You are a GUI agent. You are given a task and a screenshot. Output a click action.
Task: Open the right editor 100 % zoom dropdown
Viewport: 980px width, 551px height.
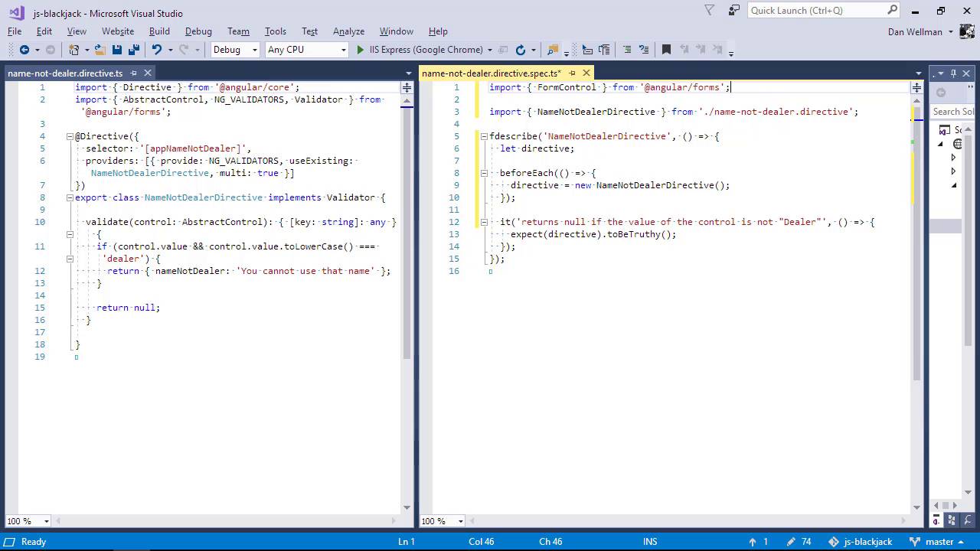click(460, 521)
